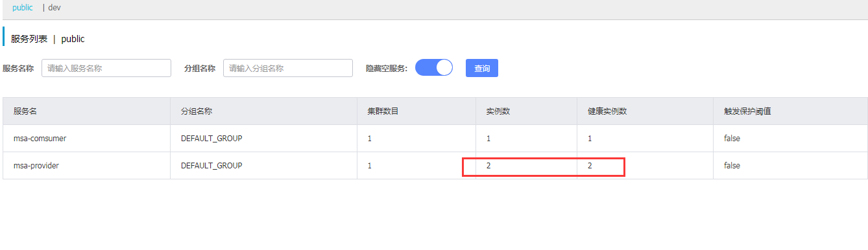Switch to the public namespace tab
This screenshot has height=250, width=868.
[22, 8]
